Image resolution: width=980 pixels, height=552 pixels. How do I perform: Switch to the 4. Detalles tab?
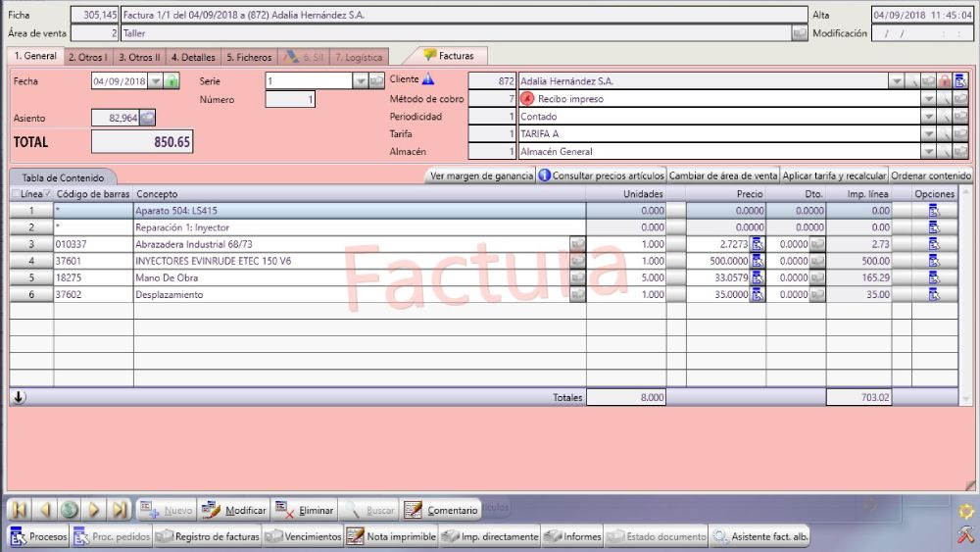[x=193, y=57]
